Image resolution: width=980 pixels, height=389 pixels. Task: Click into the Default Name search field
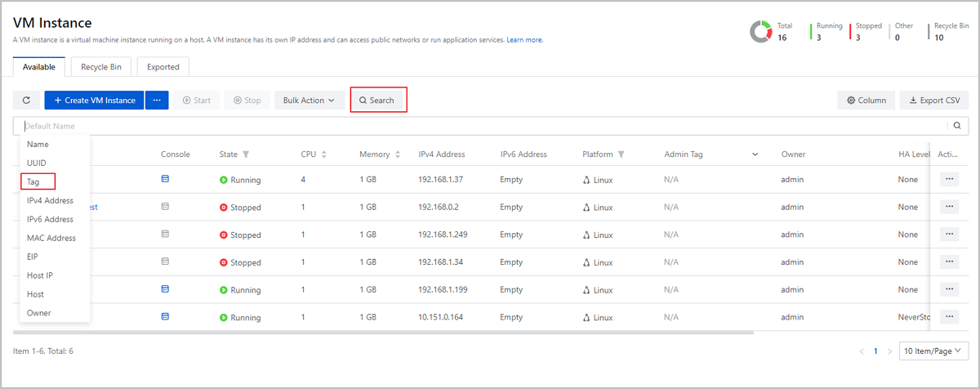482,126
